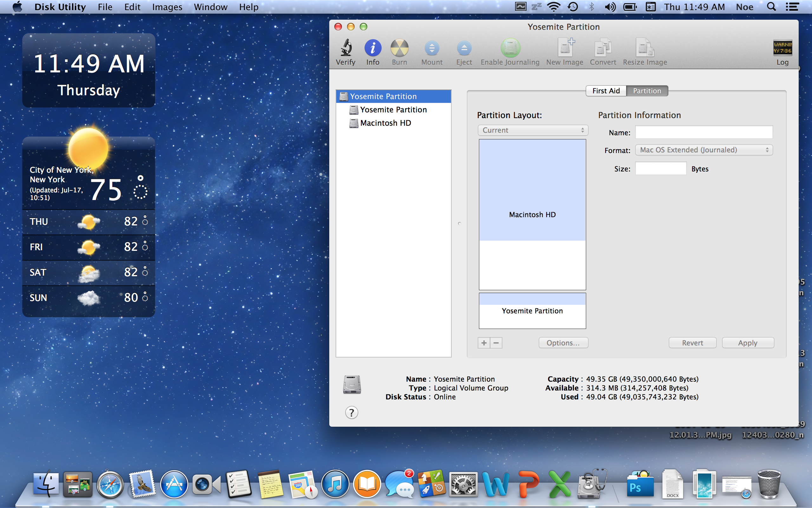This screenshot has height=508, width=812.
Task: Open App Store in the Dock
Action: coord(174,484)
